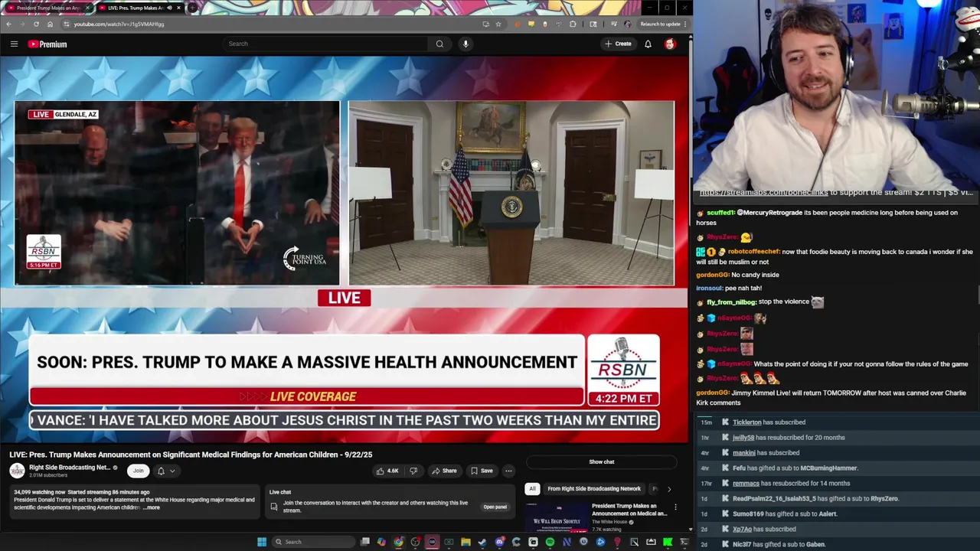Image resolution: width=980 pixels, height=551 pixels.
Task: Save the video to a playlist
Action: tap(482, 471)
